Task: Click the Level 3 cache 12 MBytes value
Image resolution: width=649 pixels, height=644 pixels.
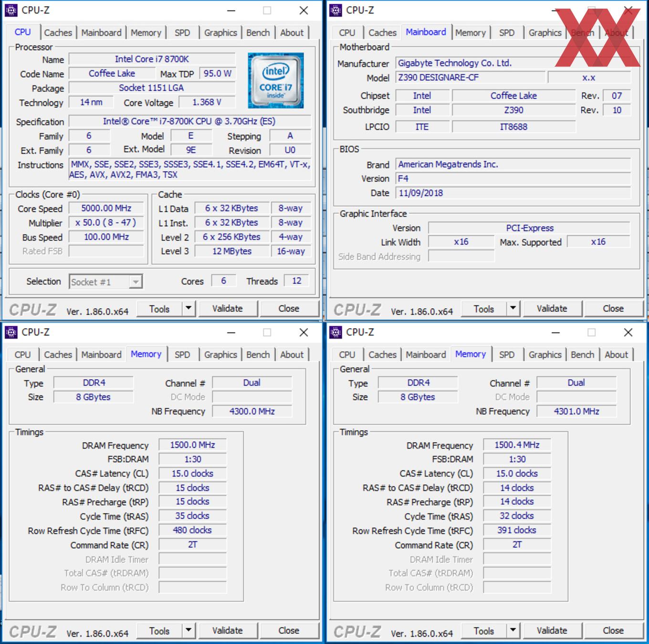Action: 232,251
